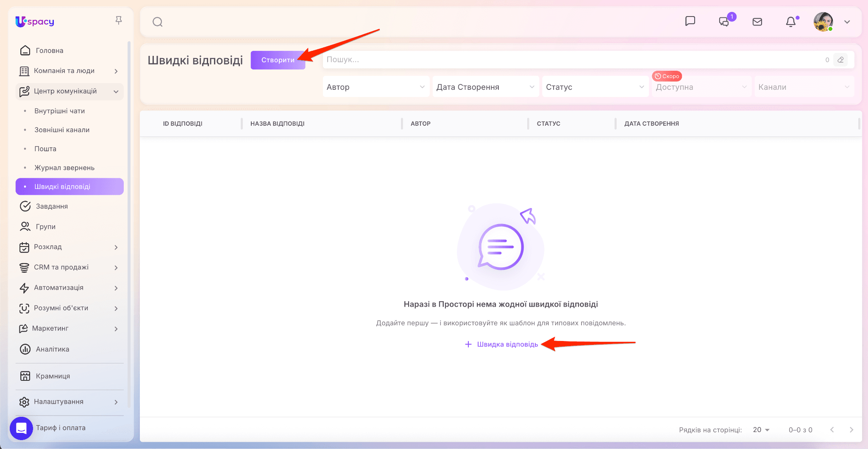Click the Центр комунікацій icon
The image size is (868, 449).
tap(25, 91)
